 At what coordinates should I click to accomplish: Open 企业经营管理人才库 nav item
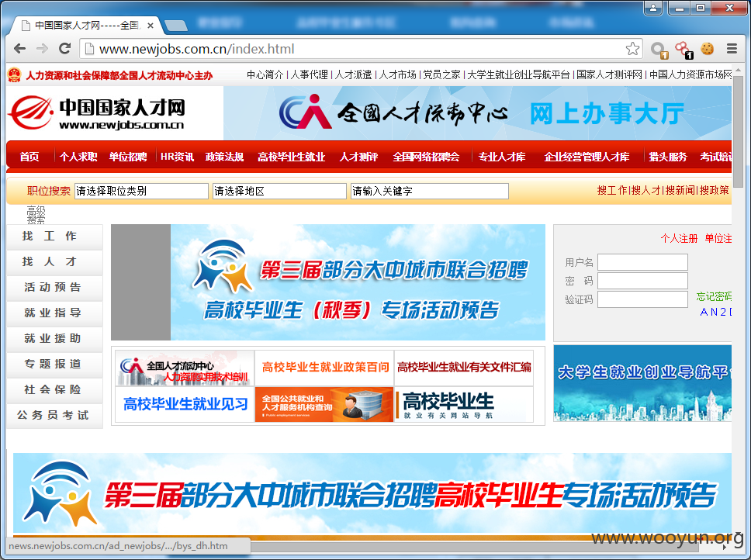pyautogui.click(x=587, y=157)
